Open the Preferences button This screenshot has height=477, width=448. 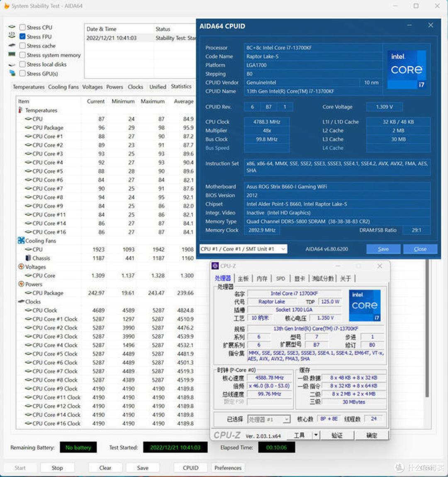coord(228,467)
